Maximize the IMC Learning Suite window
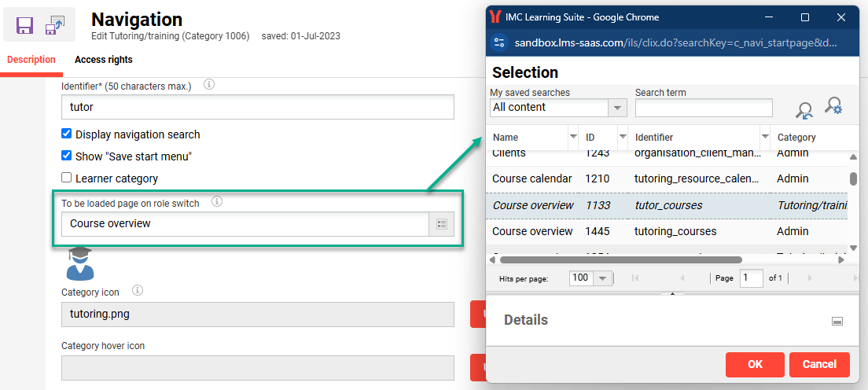The height and width of the screenshot is (390, 868). (805, 17)
